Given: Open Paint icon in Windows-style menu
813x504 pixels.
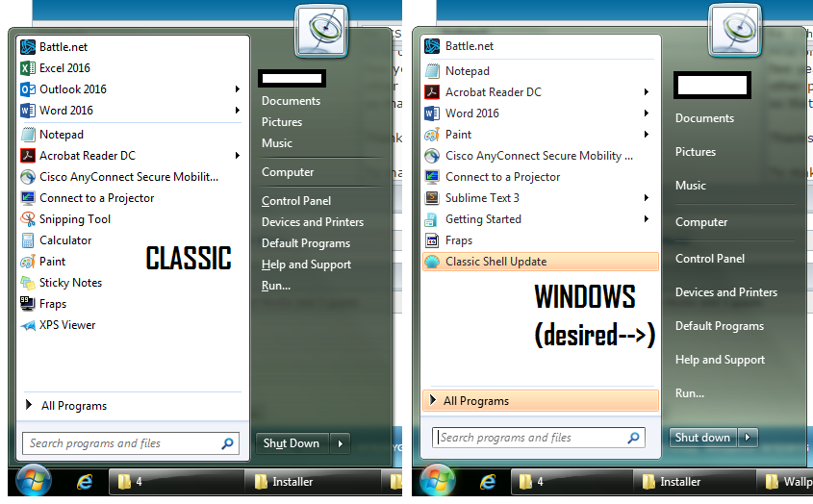Looking at the screenshot, I should point(432,135).
